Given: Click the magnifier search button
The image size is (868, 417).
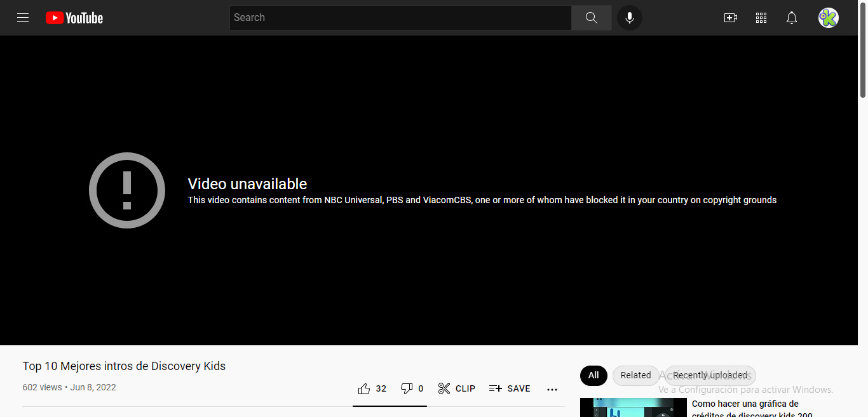Looking at the screenshot, I should point(592,18).
